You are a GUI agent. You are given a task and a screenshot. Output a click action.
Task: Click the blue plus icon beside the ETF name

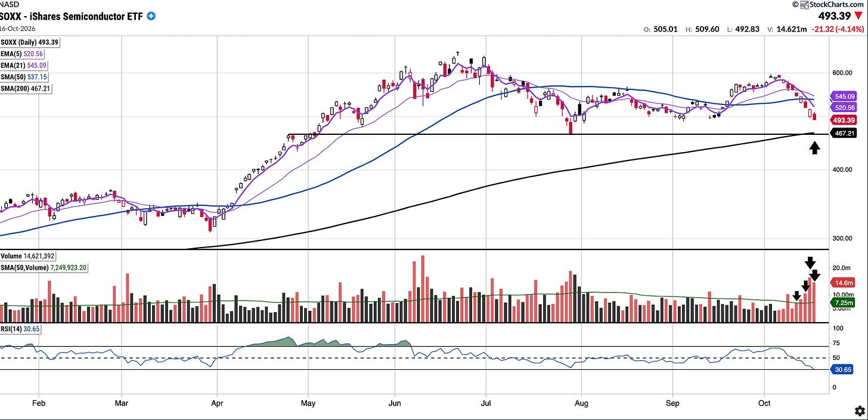pos(151,16)
